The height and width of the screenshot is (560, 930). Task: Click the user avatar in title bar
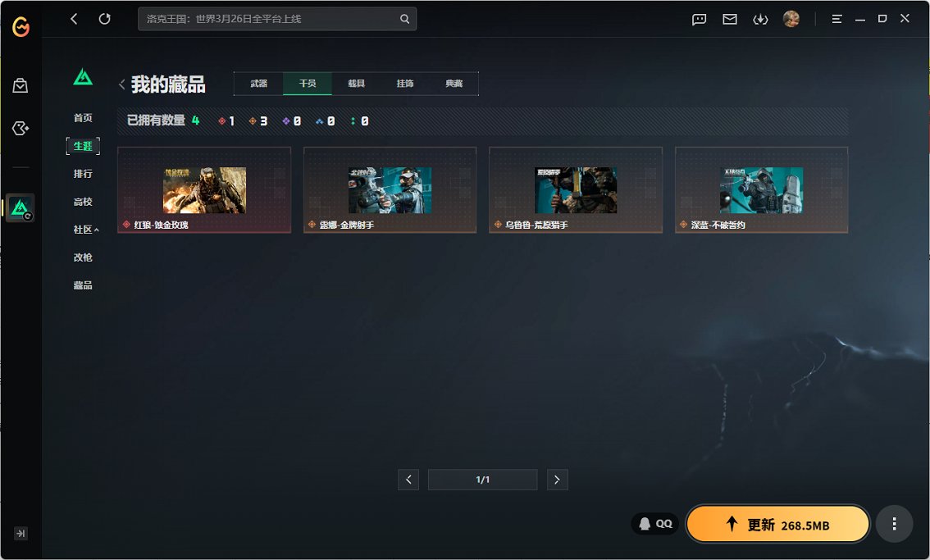[791, 19]
